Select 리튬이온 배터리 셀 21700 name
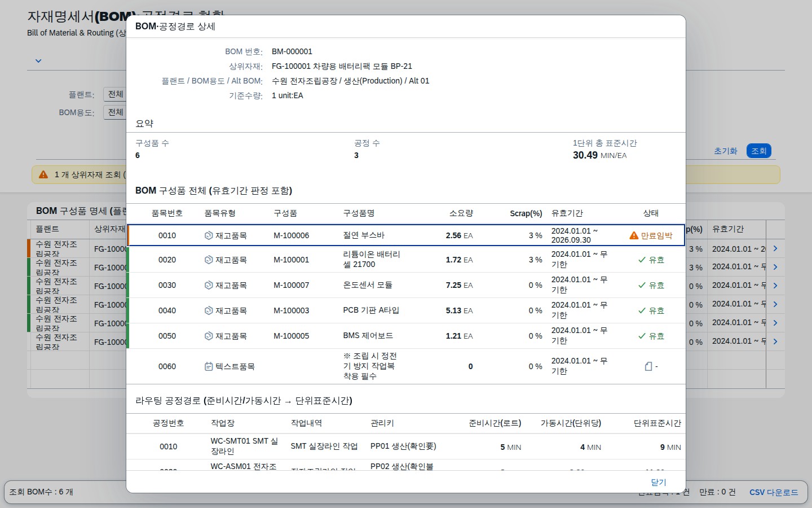The width and height of the screenshot is (812, 508). [x=372, y=260]
